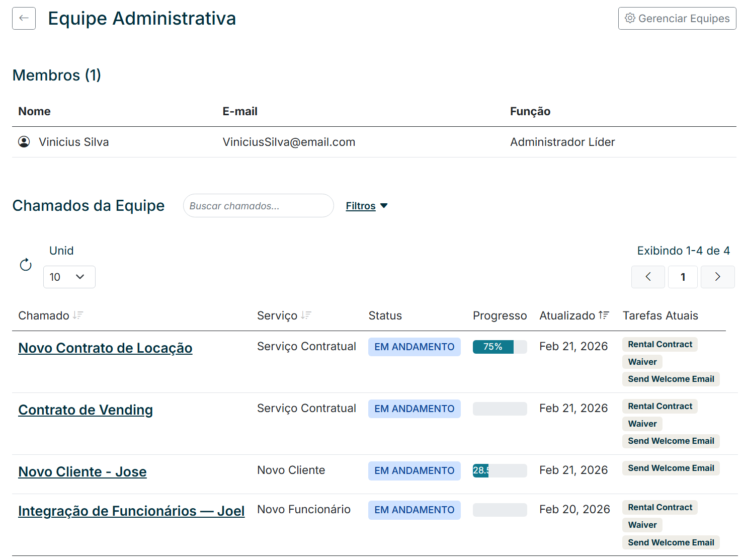This screenshot has height=560, width=743.
Task: Open the Unid page size dropdown
Action: [69, 277]
